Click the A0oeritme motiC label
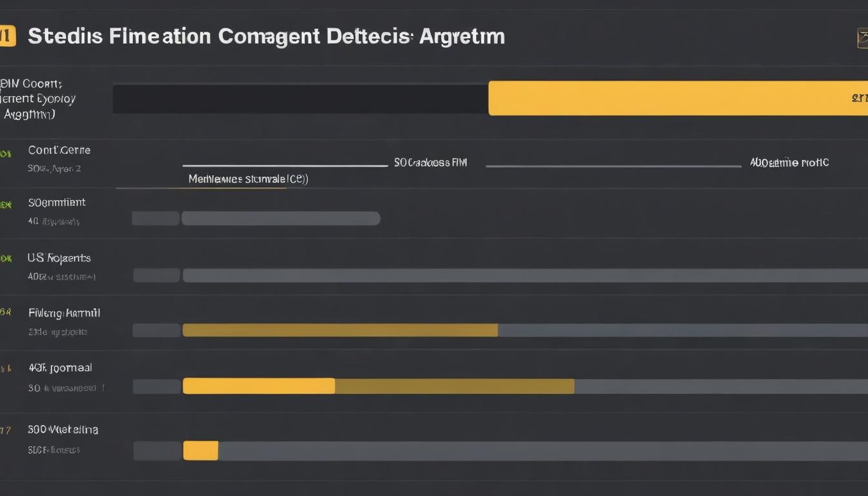Viewport: 868px width, 496px height. [x=789, y=163]
